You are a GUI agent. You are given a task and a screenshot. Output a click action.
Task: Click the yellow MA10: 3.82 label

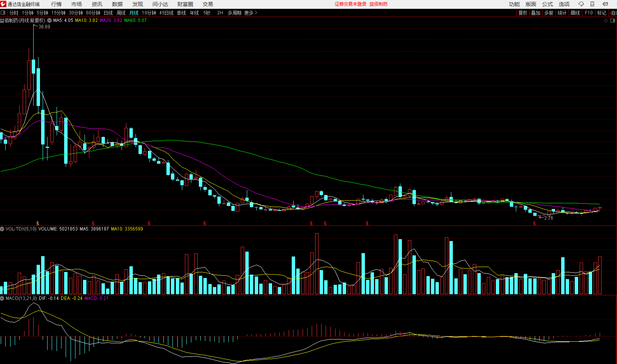coord(86,20)
